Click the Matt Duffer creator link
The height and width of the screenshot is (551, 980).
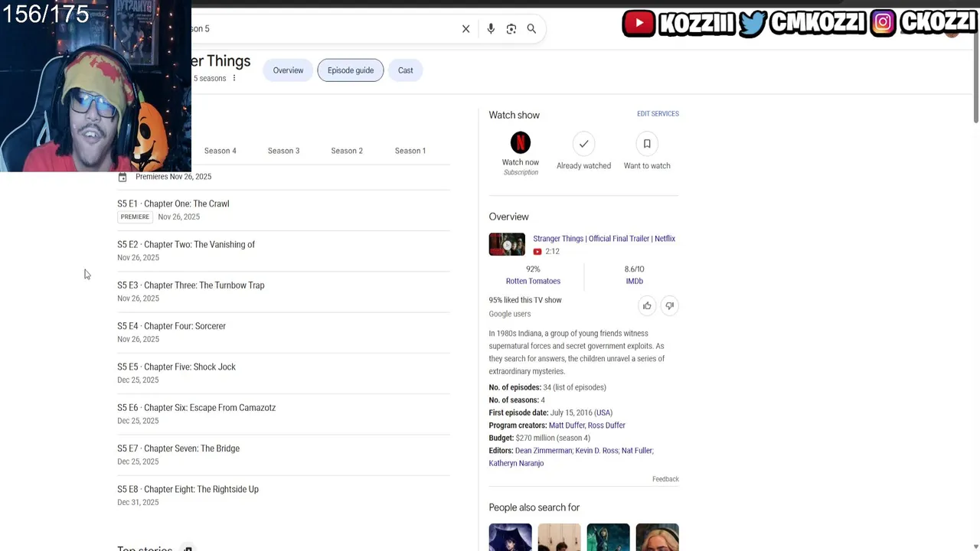point(567,425)
